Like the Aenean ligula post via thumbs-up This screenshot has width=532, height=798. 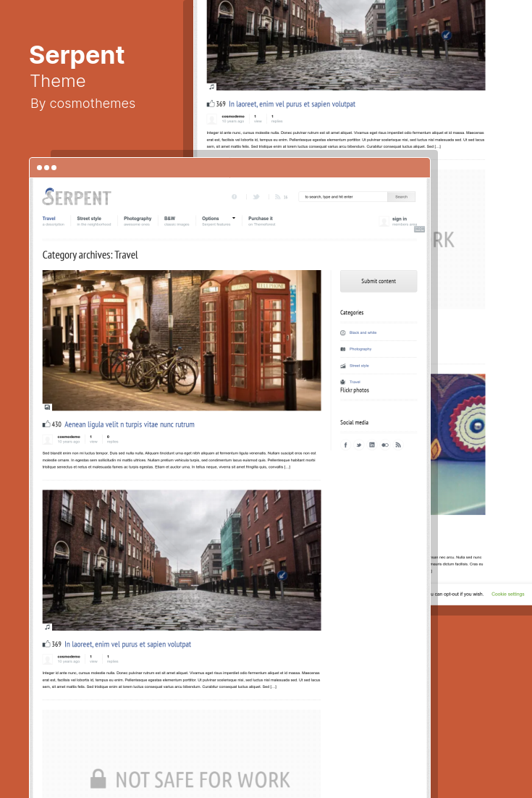point(46,424)
